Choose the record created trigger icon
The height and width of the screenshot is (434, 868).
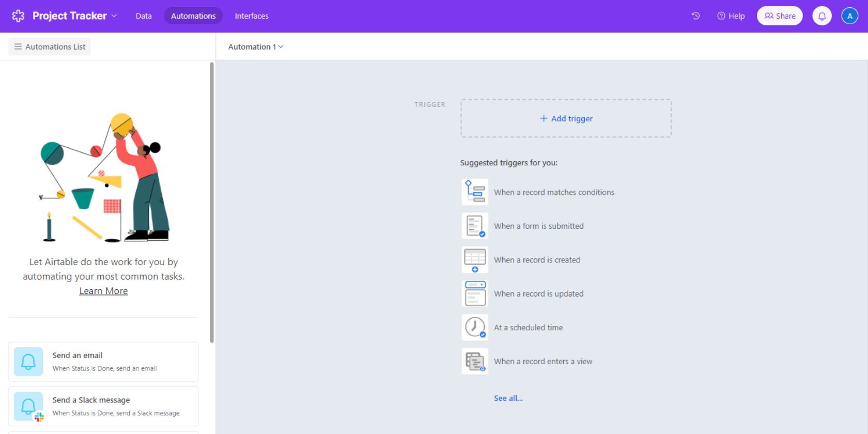(475, 260)
